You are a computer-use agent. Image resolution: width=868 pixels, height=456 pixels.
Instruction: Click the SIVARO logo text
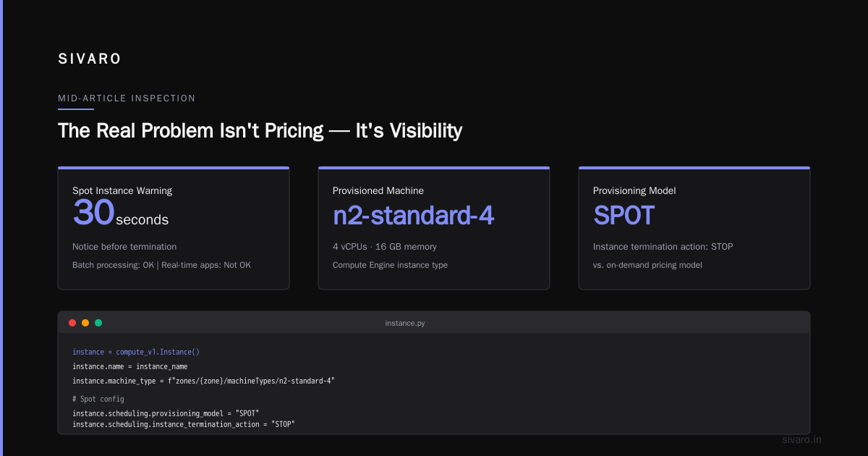pos(90,59)
